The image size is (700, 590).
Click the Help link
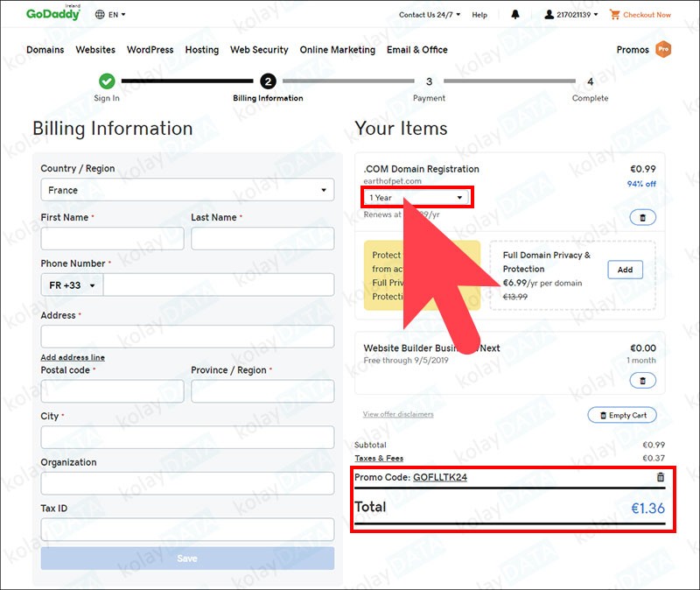coord(479,15)
